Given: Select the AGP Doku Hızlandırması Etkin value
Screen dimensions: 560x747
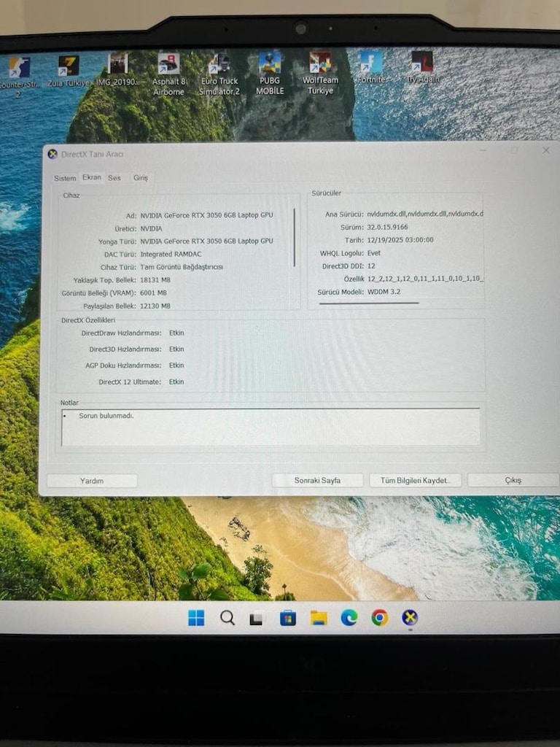Looking at the screenshot, I should click(x=176, y=365).
